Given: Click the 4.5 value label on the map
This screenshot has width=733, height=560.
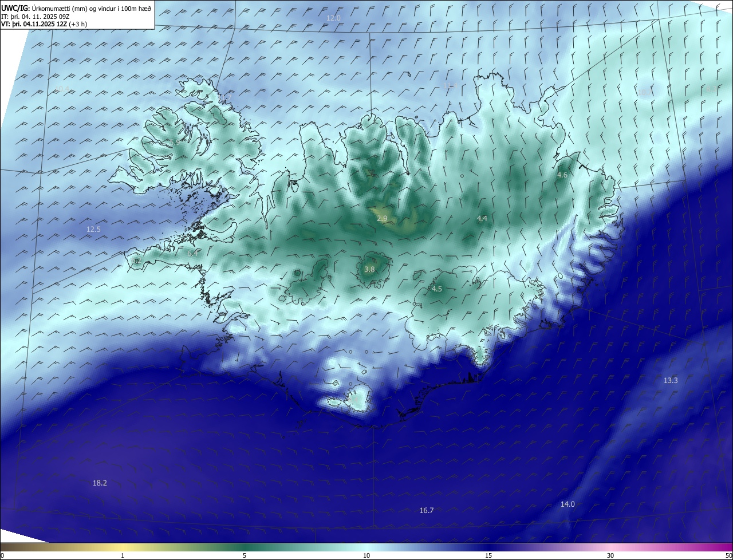Looking at the screenshot, I should point(436,289).
